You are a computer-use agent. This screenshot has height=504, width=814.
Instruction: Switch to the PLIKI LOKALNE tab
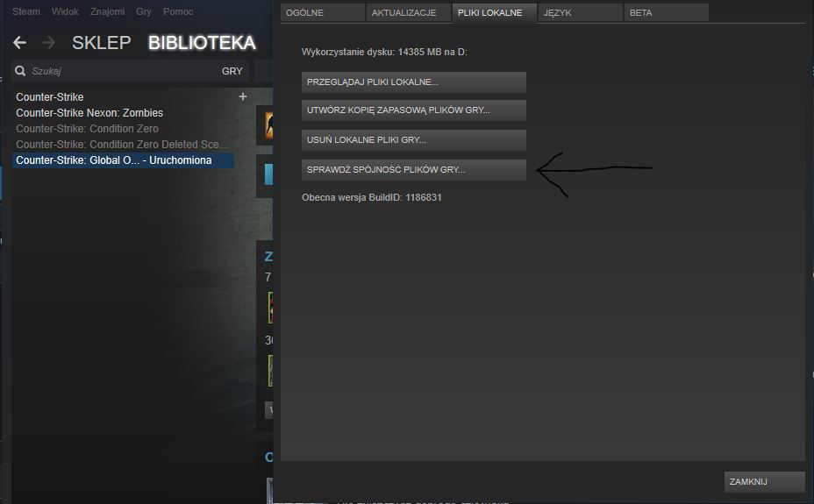click(494, 12)
